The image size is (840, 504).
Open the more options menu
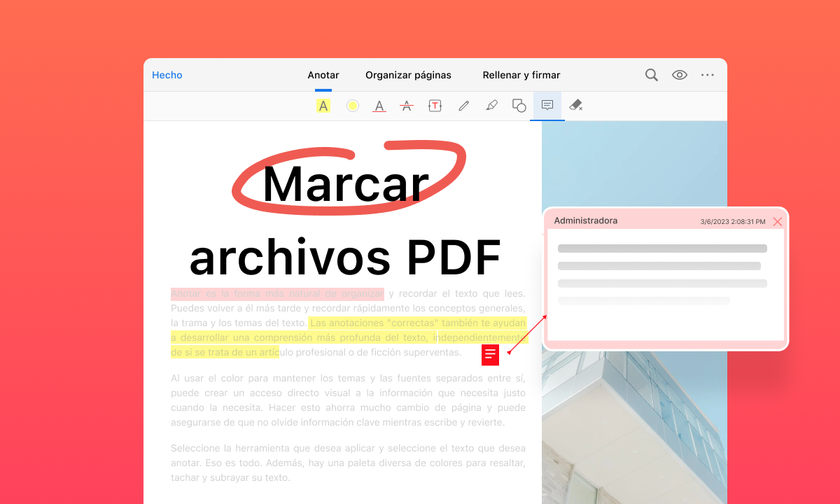(707, 75)
